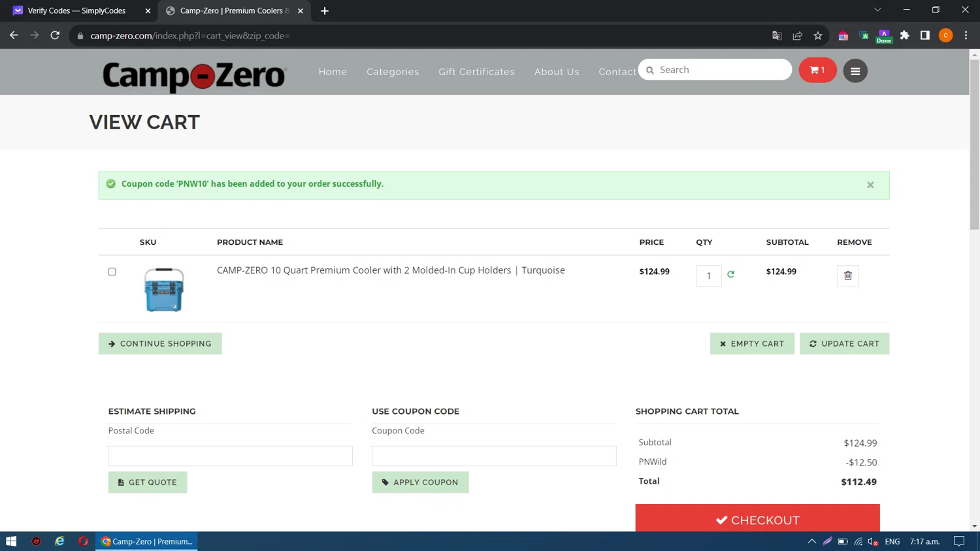Open About Us page
Viewport: 980px width, 551px height.
tap(557, 72)
